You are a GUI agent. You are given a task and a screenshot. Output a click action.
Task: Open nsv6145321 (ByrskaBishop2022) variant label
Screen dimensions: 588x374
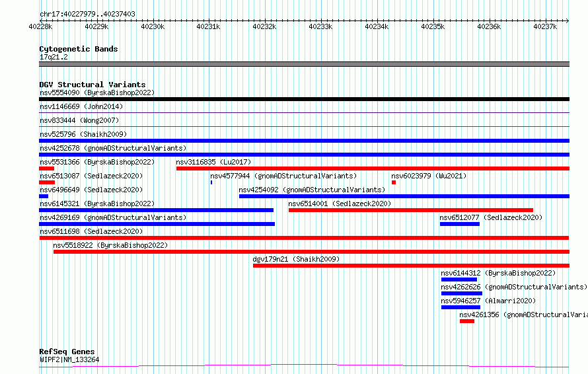point(97,204)
